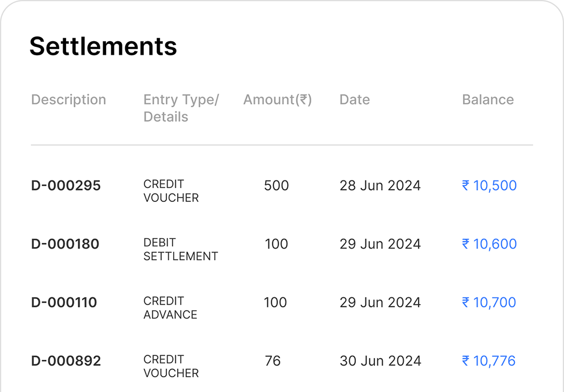Select the Settlements heading
The height and width of the screenshot is (392, 564).
tap(103, 46)
